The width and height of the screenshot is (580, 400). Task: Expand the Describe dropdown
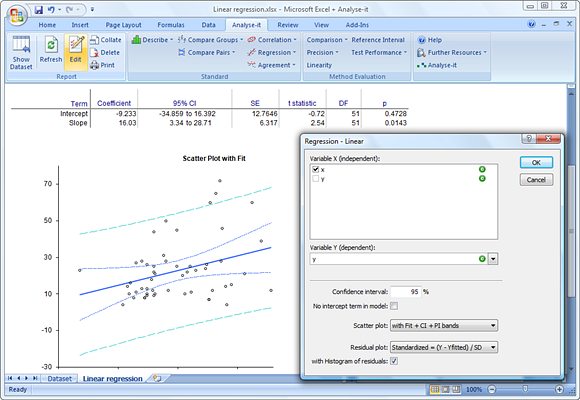pos(152,40)
